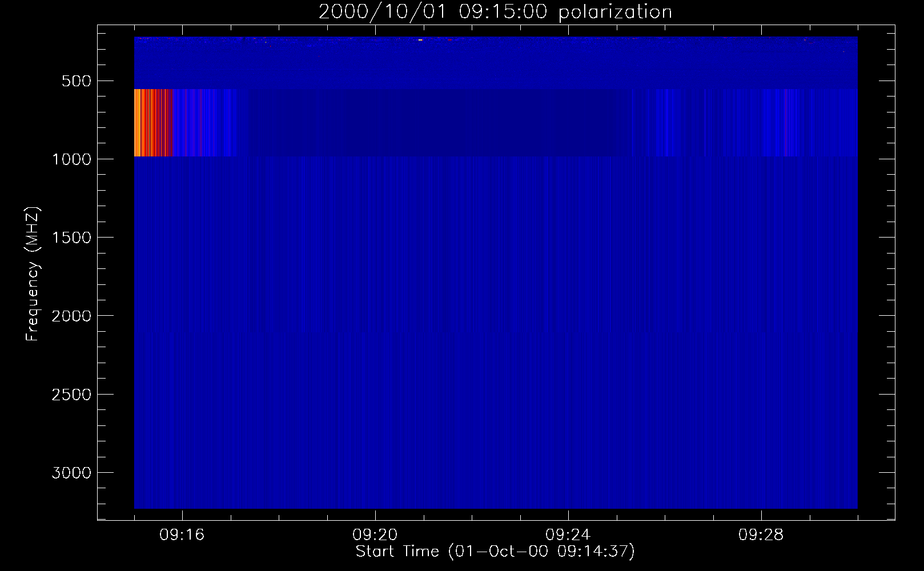The width and height of the screenshot is (924, 571).
Task: Click the "Frequency (MHZ)" axis label
Action: click(33, 274)
